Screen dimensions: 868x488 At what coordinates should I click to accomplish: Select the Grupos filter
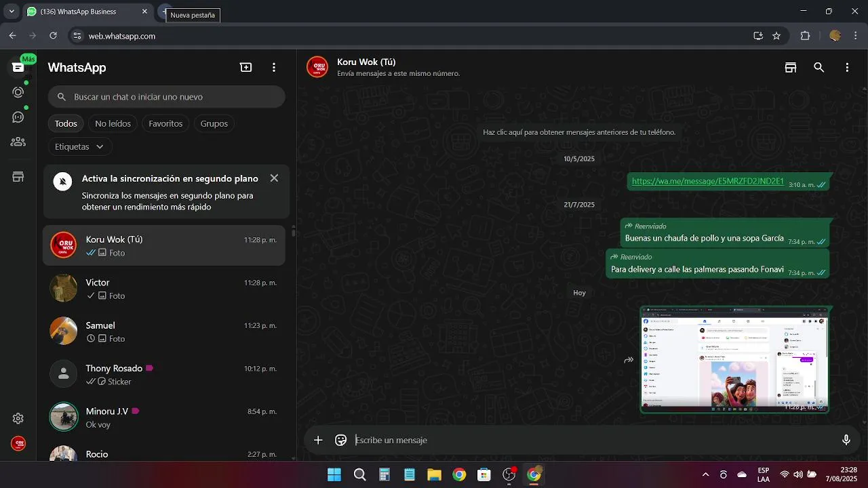[x=214, y=123]
